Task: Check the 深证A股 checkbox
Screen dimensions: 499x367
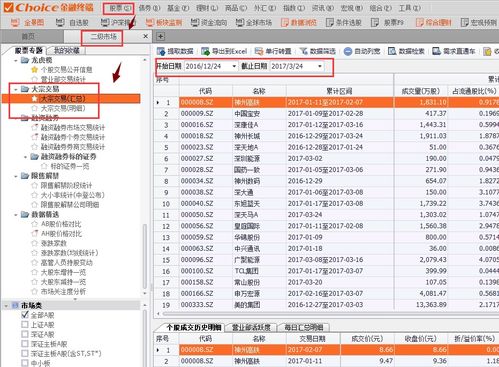Action: point(25,334)
